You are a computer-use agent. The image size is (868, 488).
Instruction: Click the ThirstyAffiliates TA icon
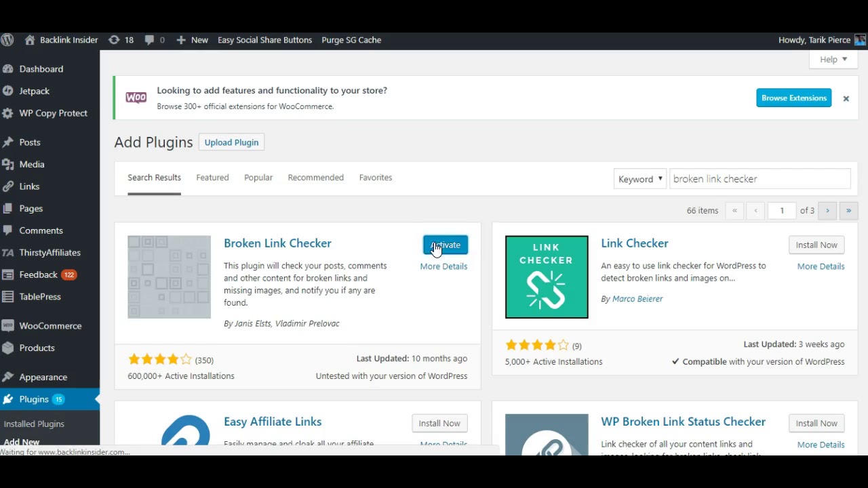pos(7,253)
